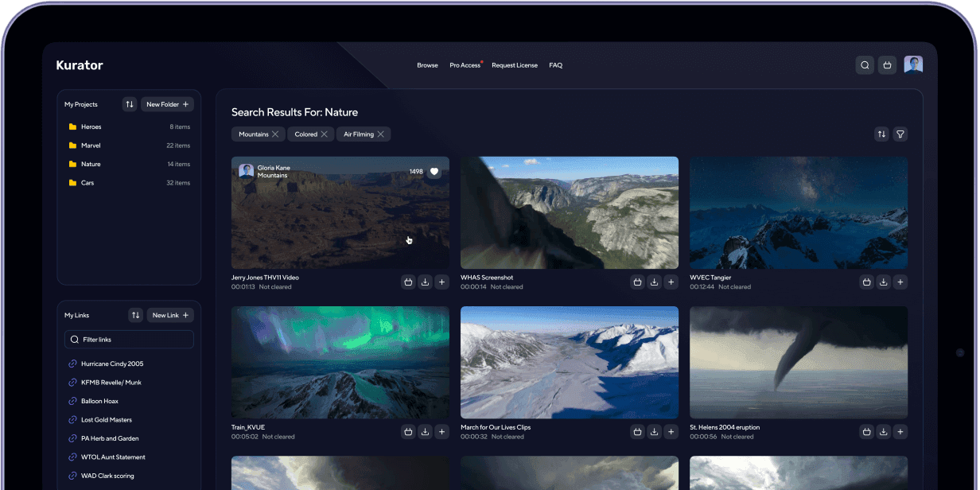Sort search results with arrows icon

881,134
